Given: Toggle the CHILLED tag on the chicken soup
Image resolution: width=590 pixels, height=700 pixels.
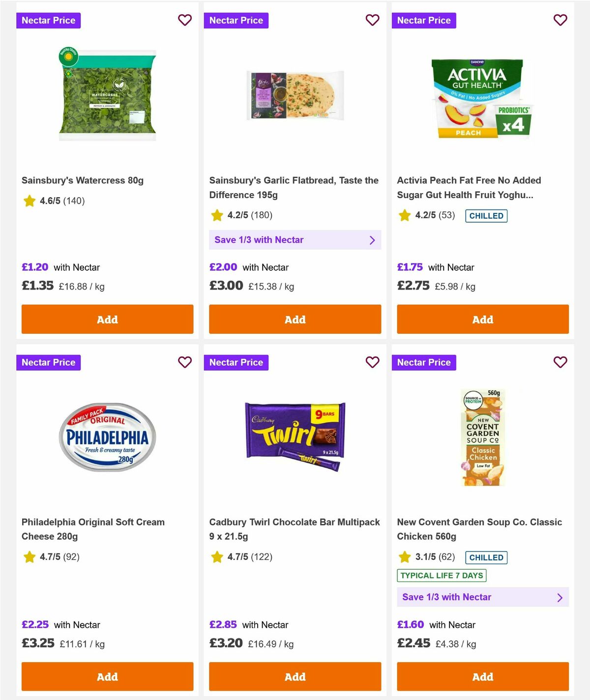Looking at the screenshot, I should 486,557.
